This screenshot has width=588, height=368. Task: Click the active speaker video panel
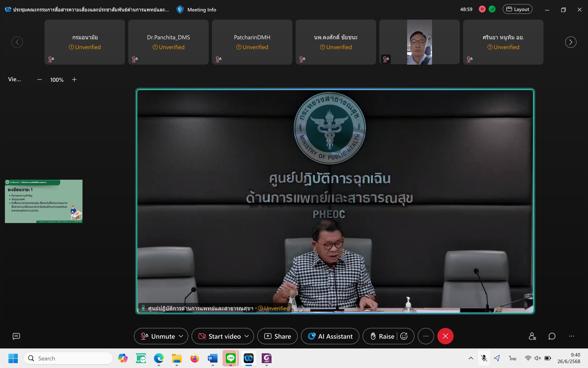[x=335, y=201]
